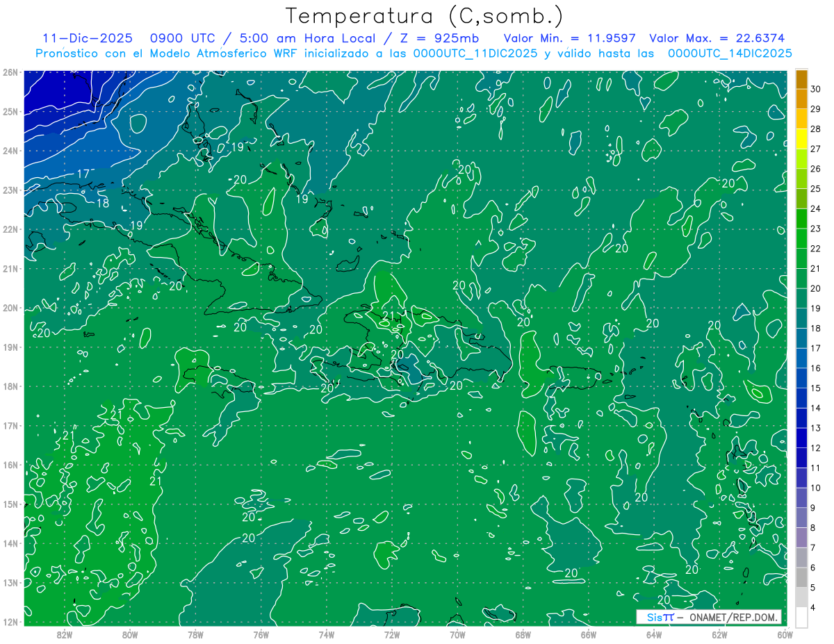Click the 'Valor Min. = 11.9597' value
The image size is (834, 644).
coord(570,38)
